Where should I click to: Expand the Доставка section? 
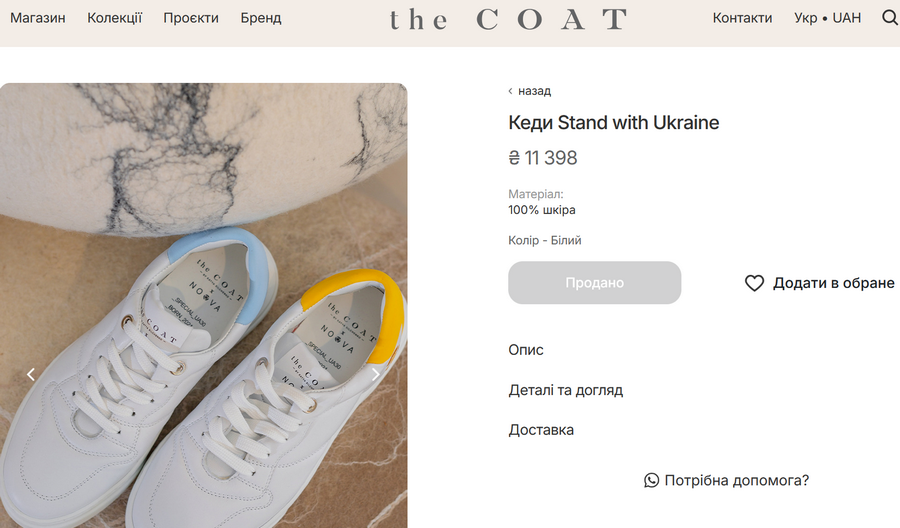[541, 430]
